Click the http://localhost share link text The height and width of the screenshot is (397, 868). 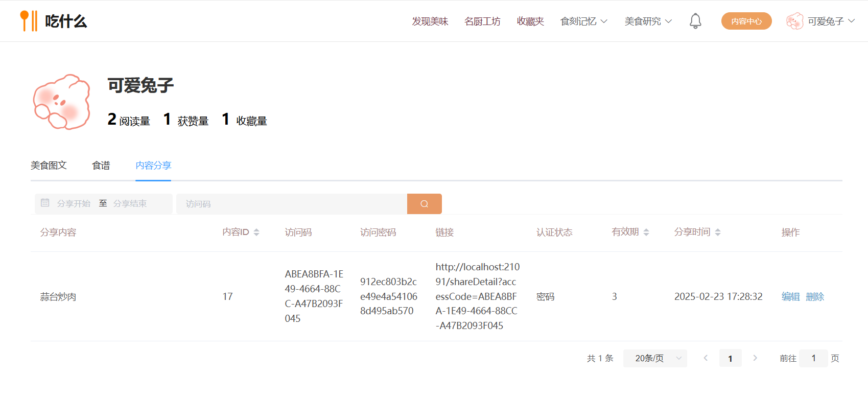coord(478,296)
